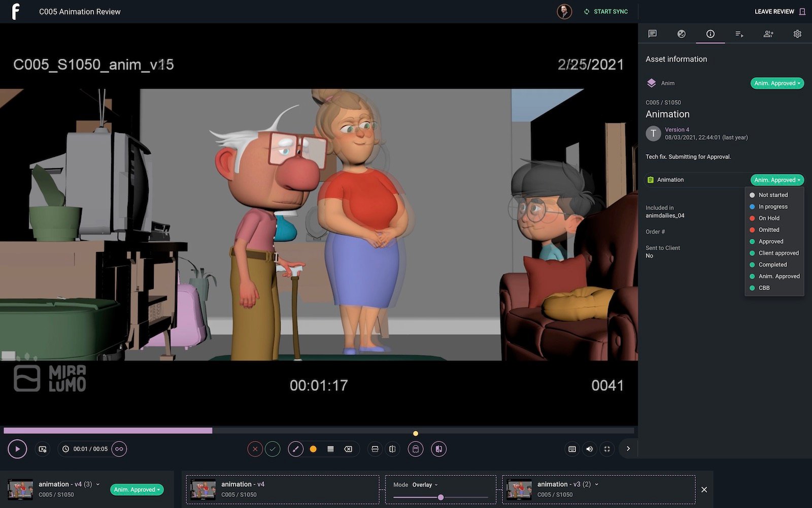Choose 'CBB' status
Viewport: 812px width, 508px height.
tap(774, 288)
